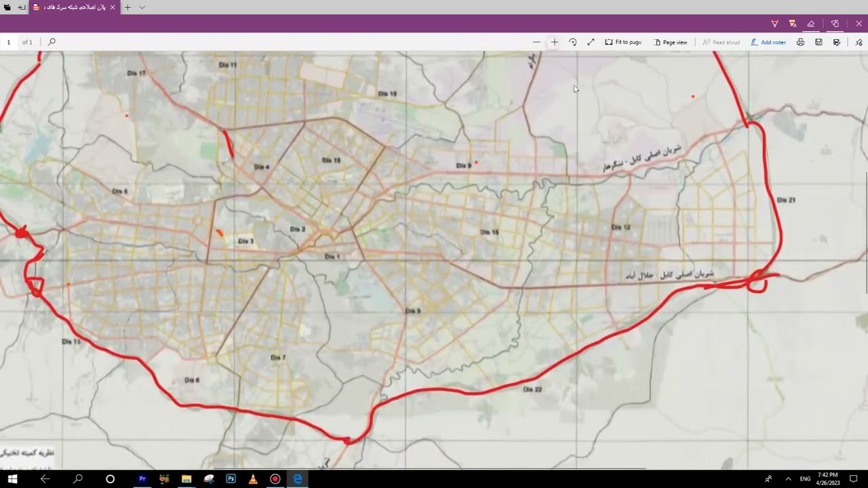Click Dis 11 label on map

(229, 65)
